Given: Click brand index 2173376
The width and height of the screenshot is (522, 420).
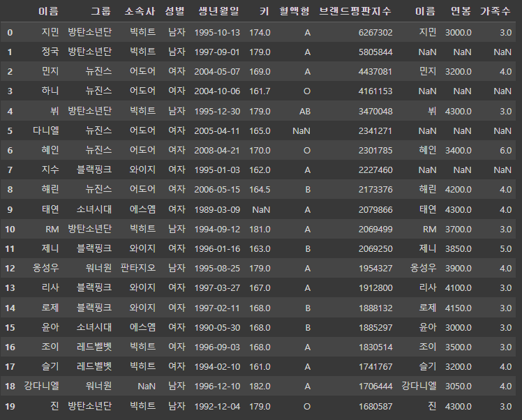Looking at the screenshot, I should (375, 190).
